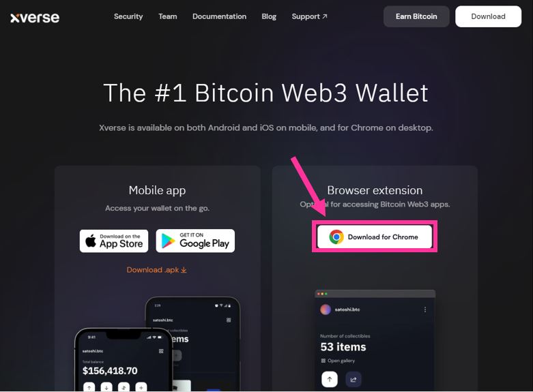Click Download for Chrome button

(x=375, y=237)
